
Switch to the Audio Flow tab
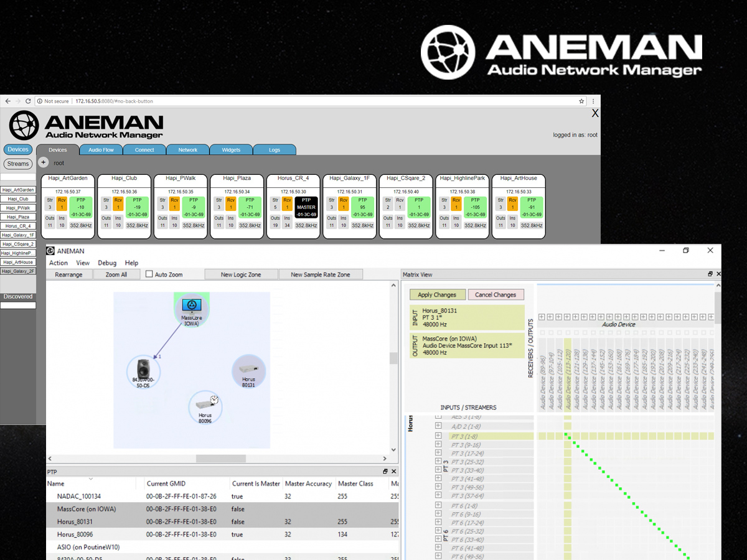coord(101,150)
